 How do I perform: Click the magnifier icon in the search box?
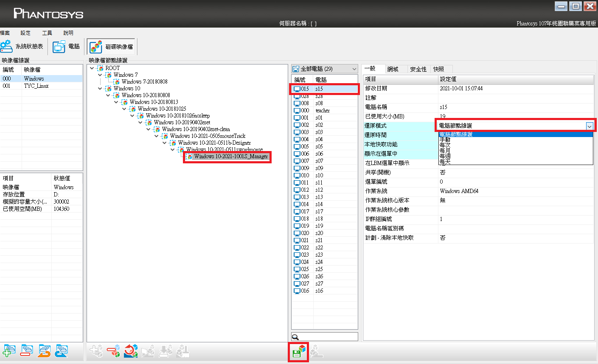coord(296,337)
